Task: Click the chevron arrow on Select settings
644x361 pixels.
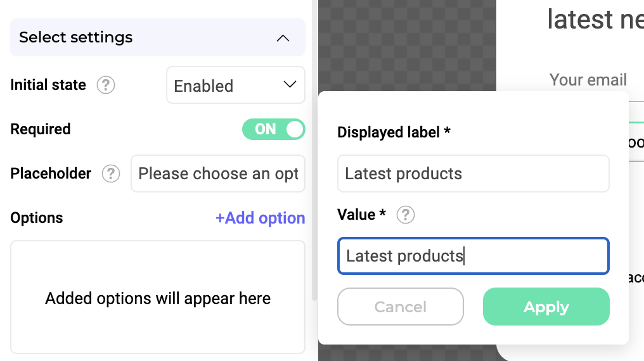Action: coord(283,38)
